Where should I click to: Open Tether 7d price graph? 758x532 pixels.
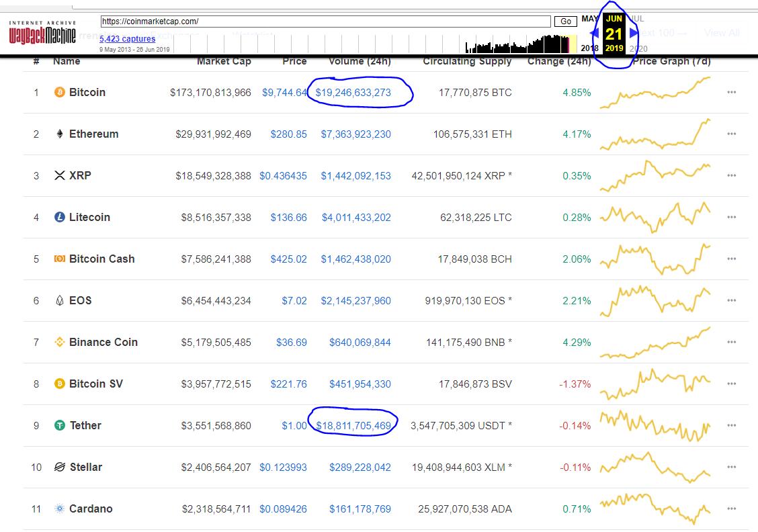pos(655,425)
